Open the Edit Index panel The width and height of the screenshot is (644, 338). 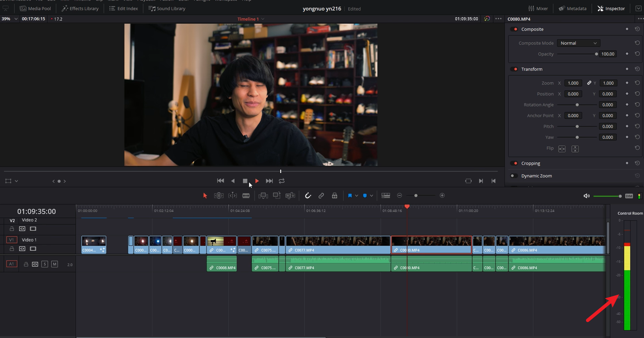point(123,8)
